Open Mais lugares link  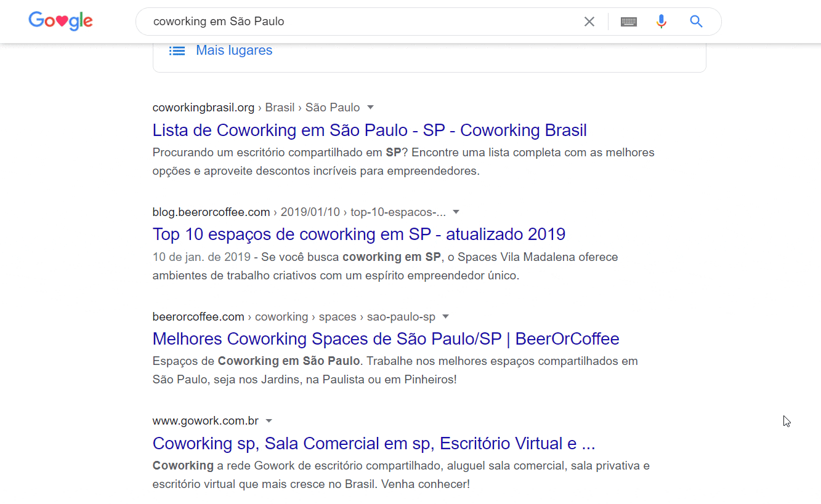234,50
